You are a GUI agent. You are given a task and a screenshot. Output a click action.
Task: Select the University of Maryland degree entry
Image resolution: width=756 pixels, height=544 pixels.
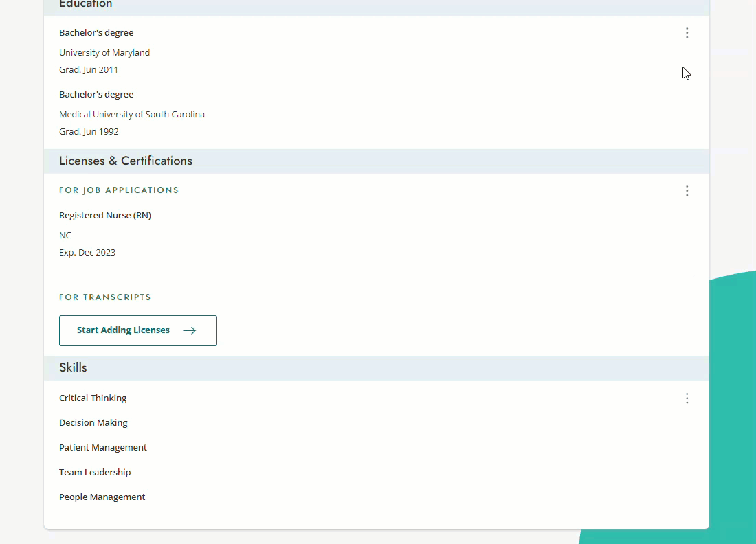pyautogui.click(x=104, y=52)
